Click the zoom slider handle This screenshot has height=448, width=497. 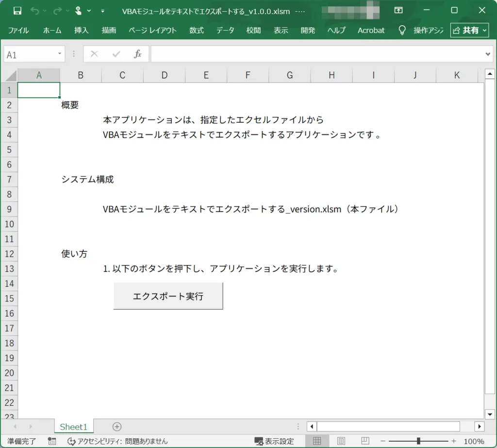point(418,441)
